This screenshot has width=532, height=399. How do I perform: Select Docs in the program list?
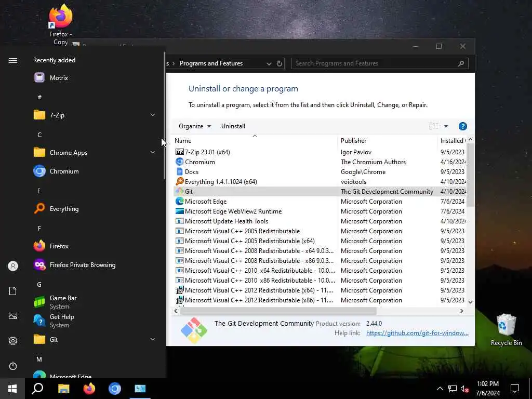pyautogui.click(x=320, y=171)
